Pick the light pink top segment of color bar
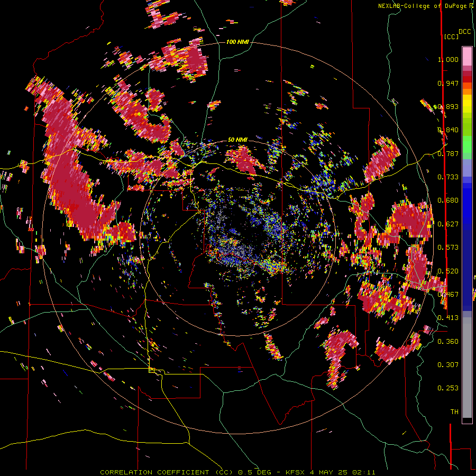476x476 pixels. (x=467, y=57)
